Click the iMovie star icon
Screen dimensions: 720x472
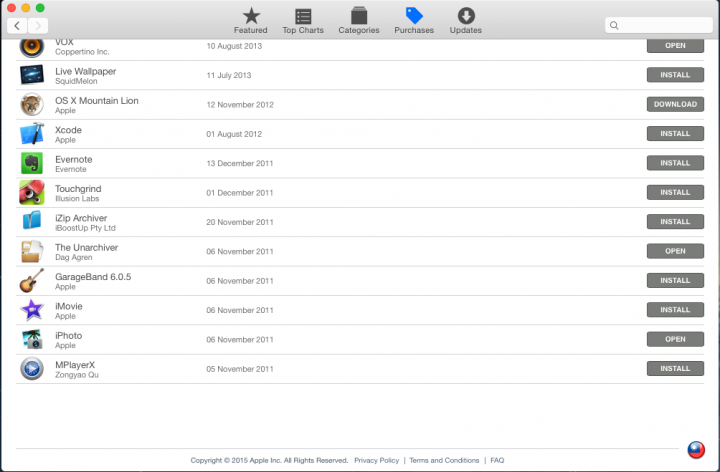pyautogui.click(x=32, y=310)
